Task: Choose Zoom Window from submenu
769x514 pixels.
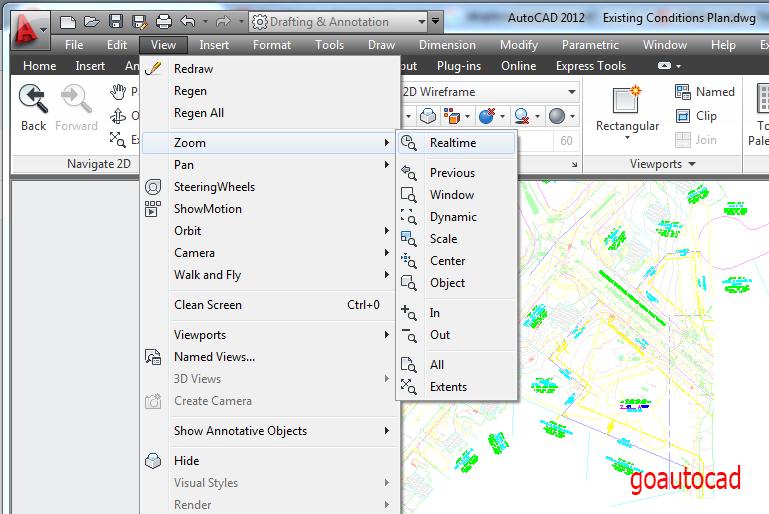Action: click(x=457, y=195)
